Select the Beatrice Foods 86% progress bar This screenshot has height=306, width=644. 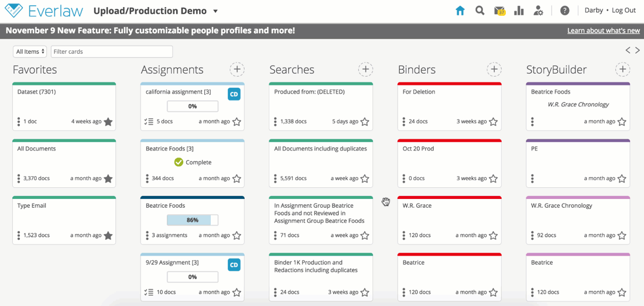coord(193,220)
